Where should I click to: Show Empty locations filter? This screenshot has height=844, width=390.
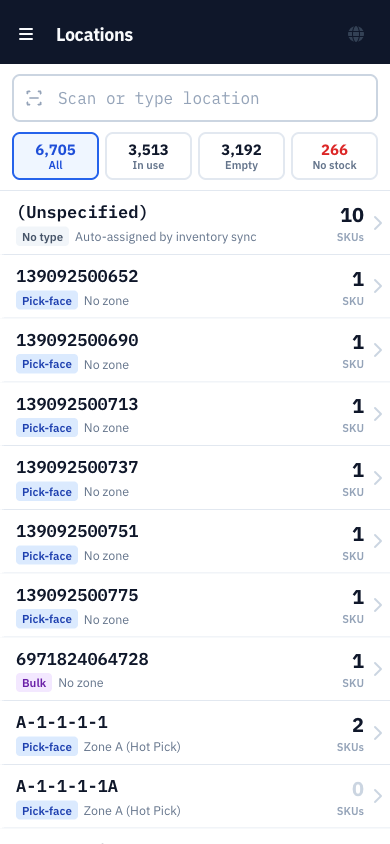(x=242, y=156)
